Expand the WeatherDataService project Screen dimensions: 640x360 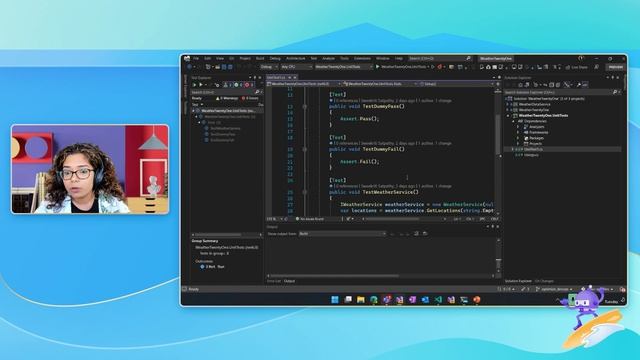click(x=508, y=104)
